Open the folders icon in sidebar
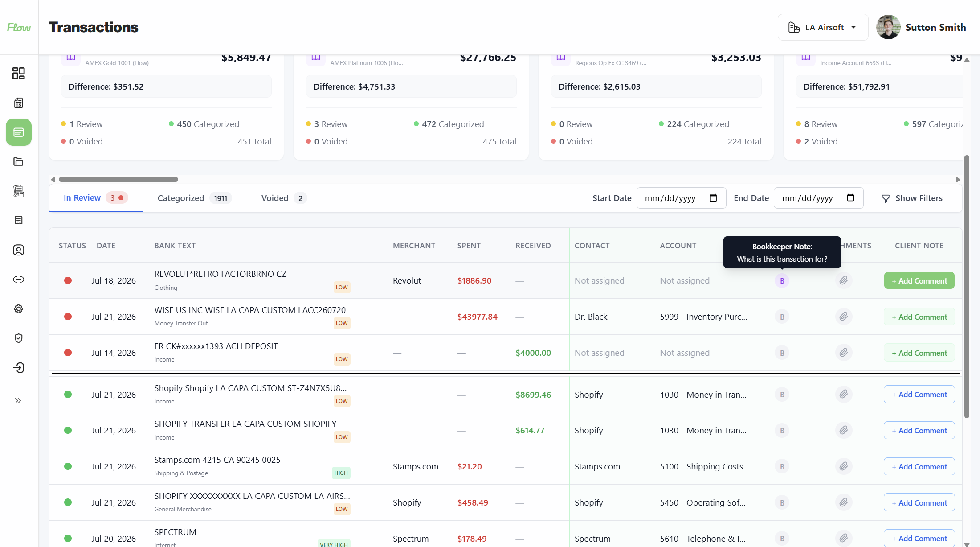The width and height of the screenshot is (980, 547). 18,162
